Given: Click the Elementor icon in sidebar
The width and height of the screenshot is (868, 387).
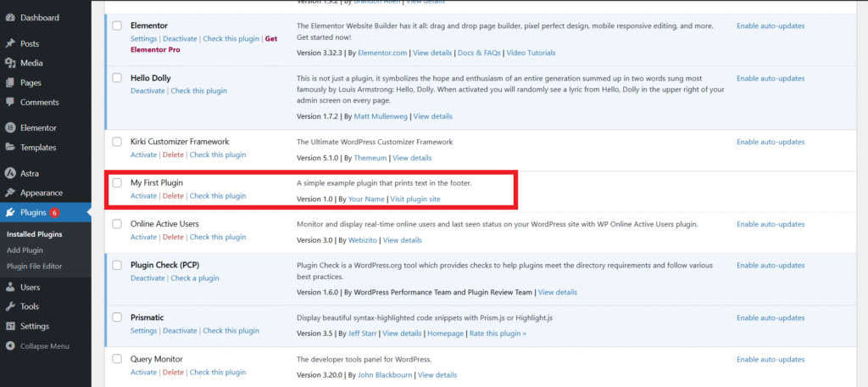Looking at the screenshot, I should 10,128.
